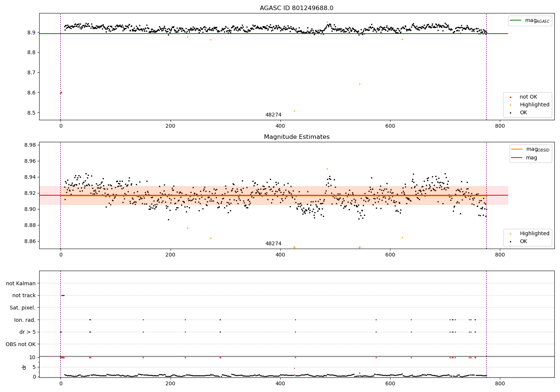Select the black OK marker in top legend
This screenshot has height=392, width=560.
pyautogui.click(x=510, y=113)
